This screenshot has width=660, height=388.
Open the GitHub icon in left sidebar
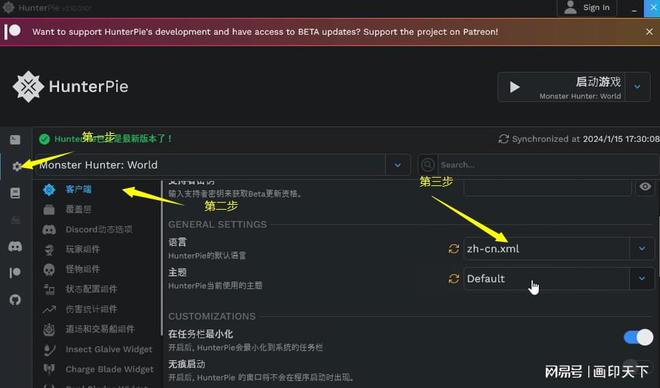pyautogui.click(x=15, y=300)
